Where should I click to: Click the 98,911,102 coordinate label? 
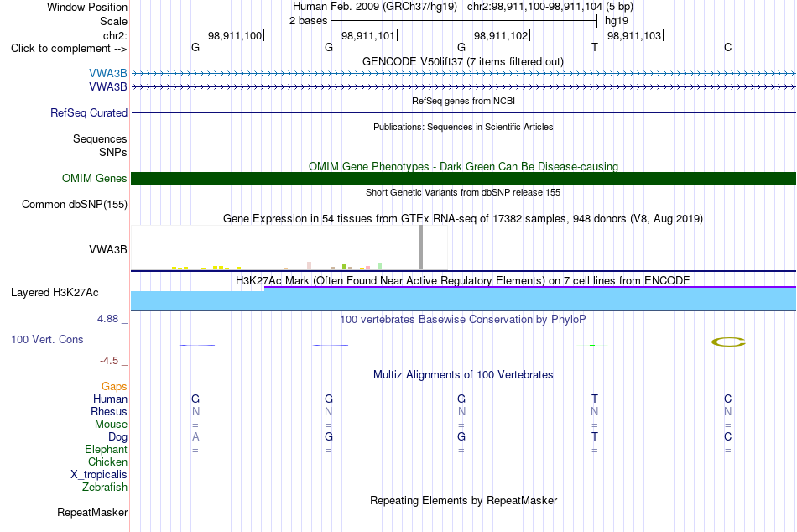pyautogui.click(x=501, y=35)
